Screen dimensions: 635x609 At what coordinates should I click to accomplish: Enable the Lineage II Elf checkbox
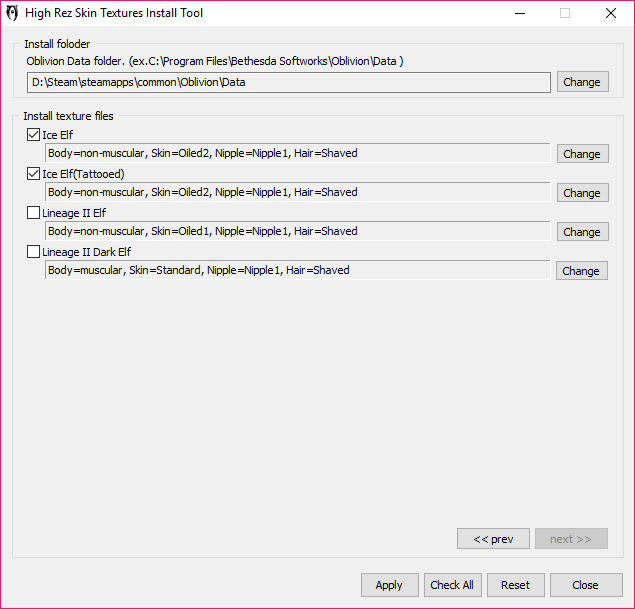34,213
